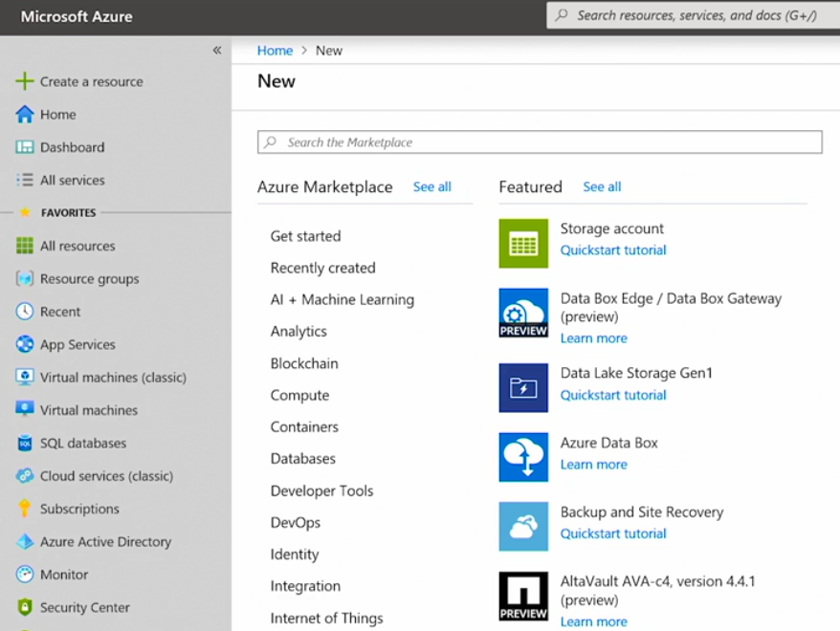Screen dimensions: 840x631
Task: Open Storage account Quickstart tutorial link
Action: coord(613,250)
